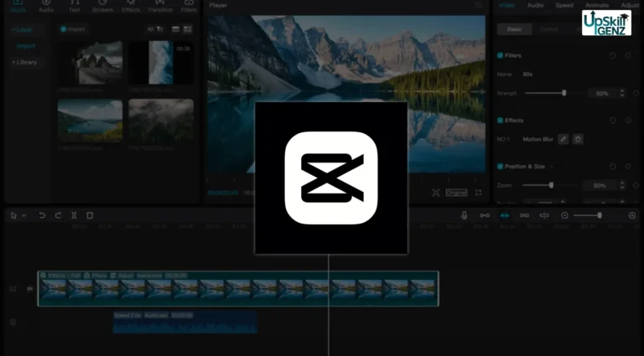Viewport: 644px width, 356px height.
Task: Redo the last action
Action: point(58,216)
